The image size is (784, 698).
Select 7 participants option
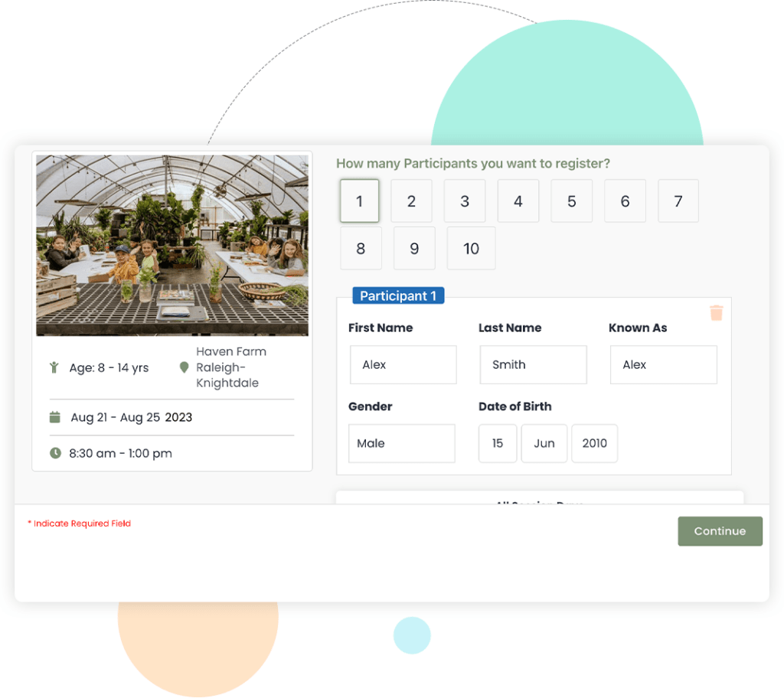point(678,201)
